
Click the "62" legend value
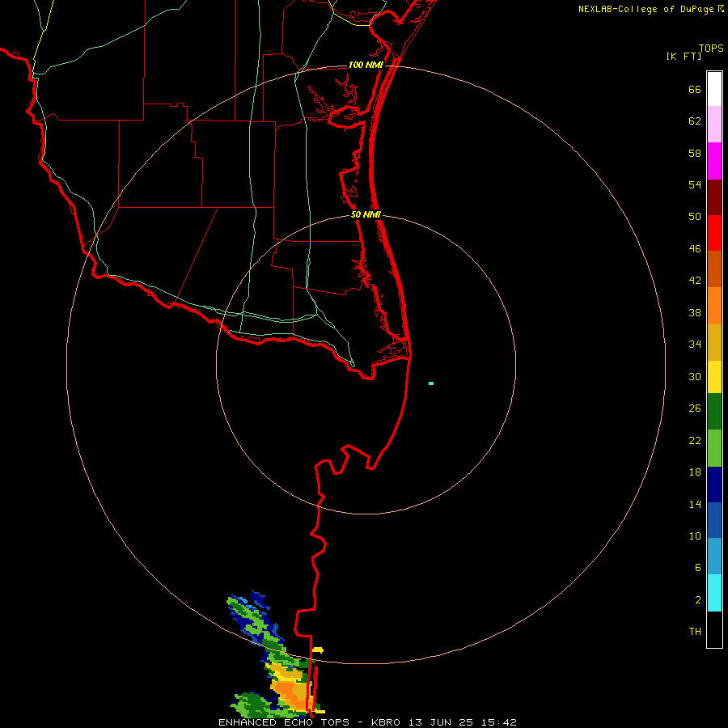click(695, 121)
